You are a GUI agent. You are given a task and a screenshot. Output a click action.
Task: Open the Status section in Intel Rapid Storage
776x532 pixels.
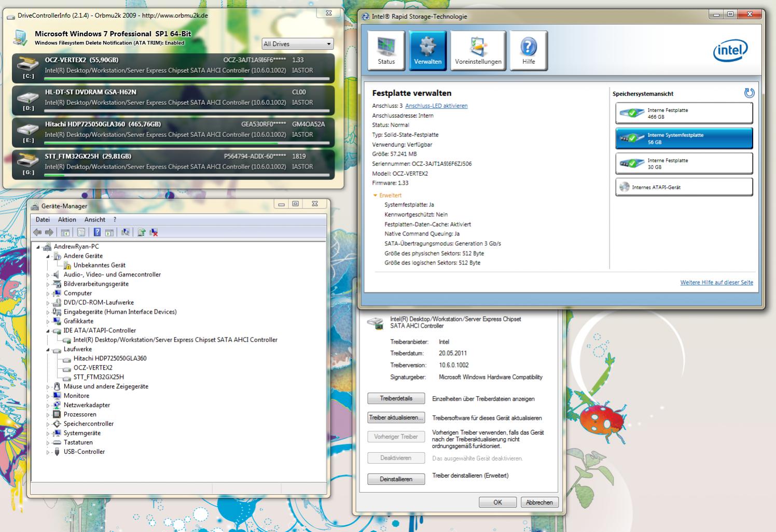coord(386,51)
